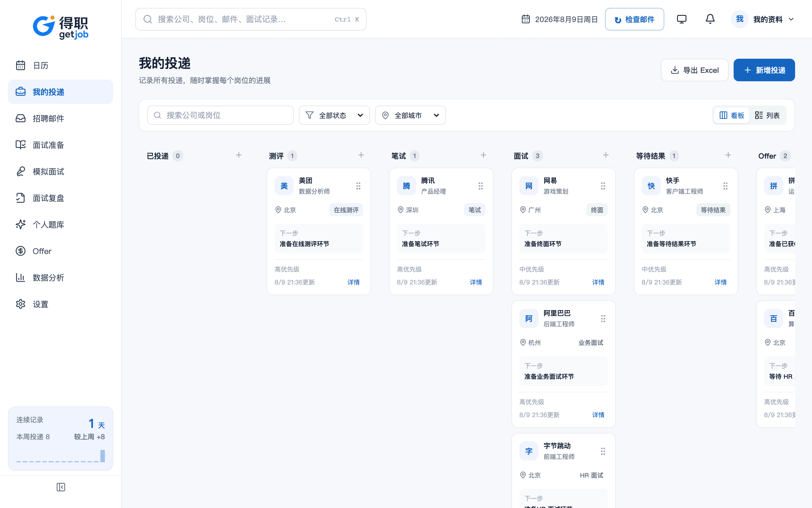Add card to 面试 column
The image size is (812, 508).
(606, 155)
